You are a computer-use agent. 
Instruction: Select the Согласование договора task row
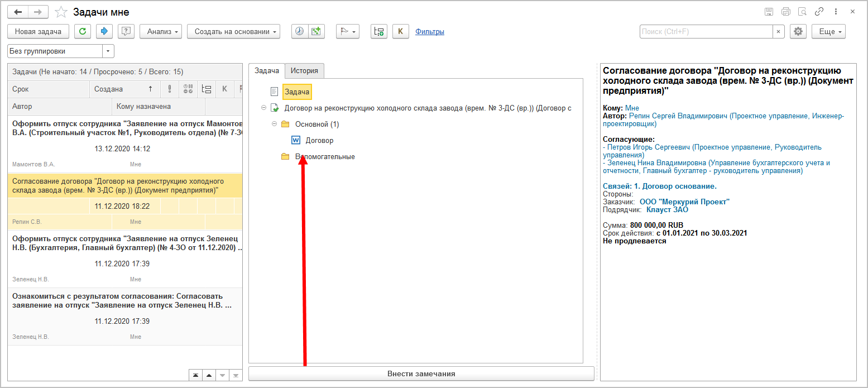click(x=125, y=202)
